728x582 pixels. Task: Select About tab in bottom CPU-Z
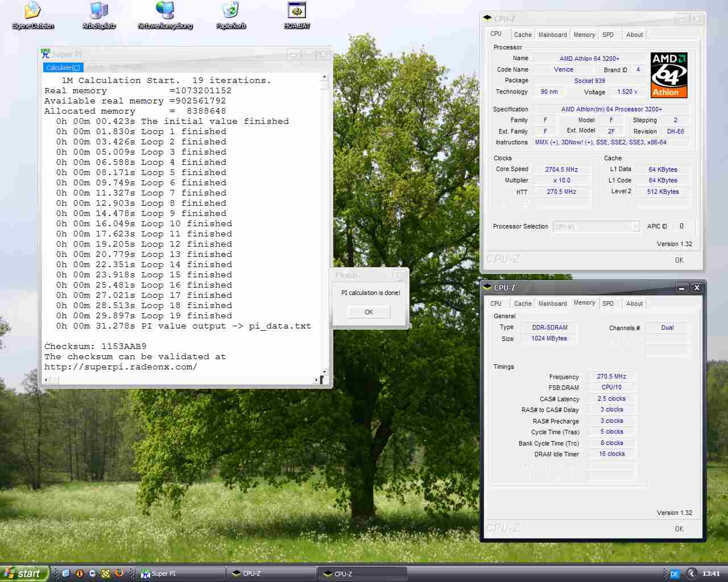pyautogui.click(x=634, y=304)
